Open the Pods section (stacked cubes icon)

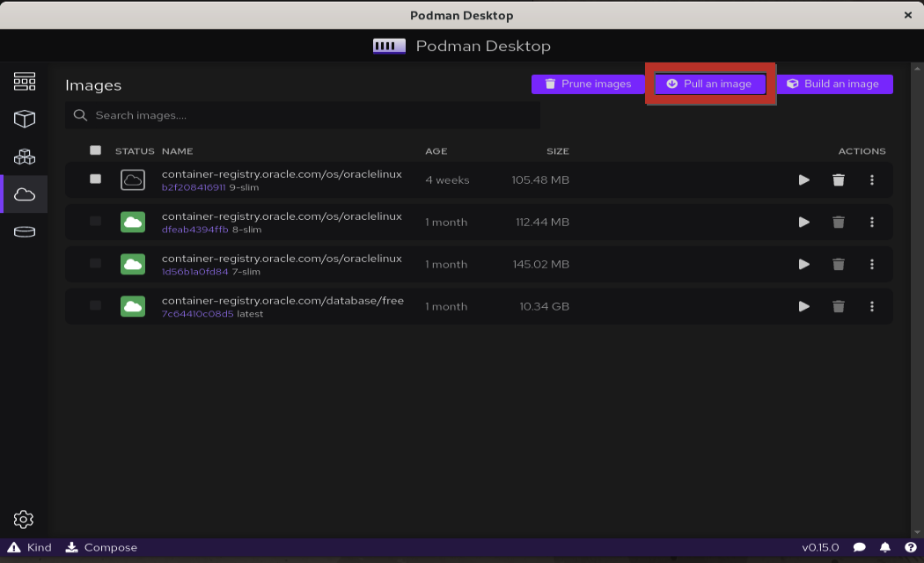click(24, 157)
